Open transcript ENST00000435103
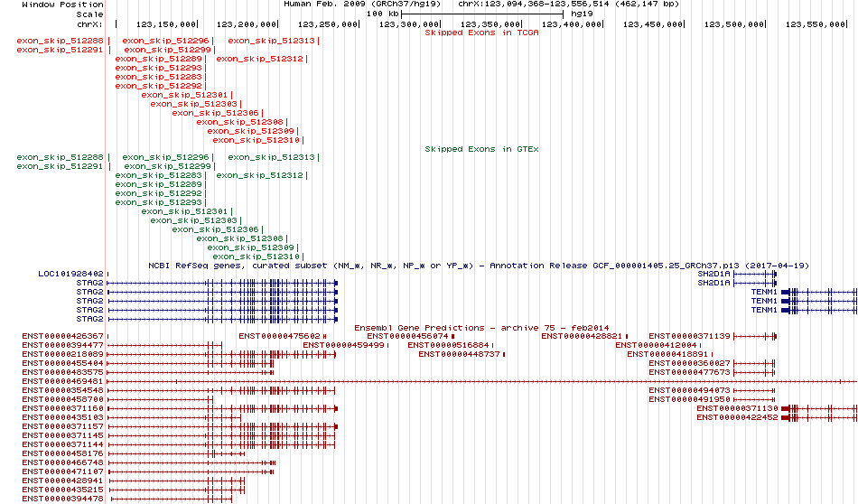 (62, 417)
